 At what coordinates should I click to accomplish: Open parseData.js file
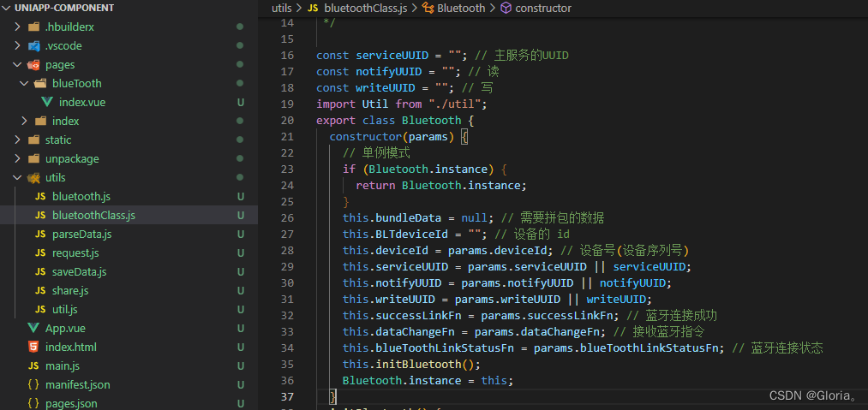pos(82,234)
